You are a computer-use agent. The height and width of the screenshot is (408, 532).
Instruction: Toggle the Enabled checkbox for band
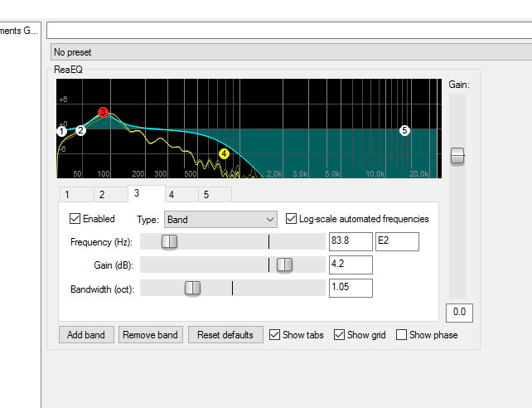point(75,219)
